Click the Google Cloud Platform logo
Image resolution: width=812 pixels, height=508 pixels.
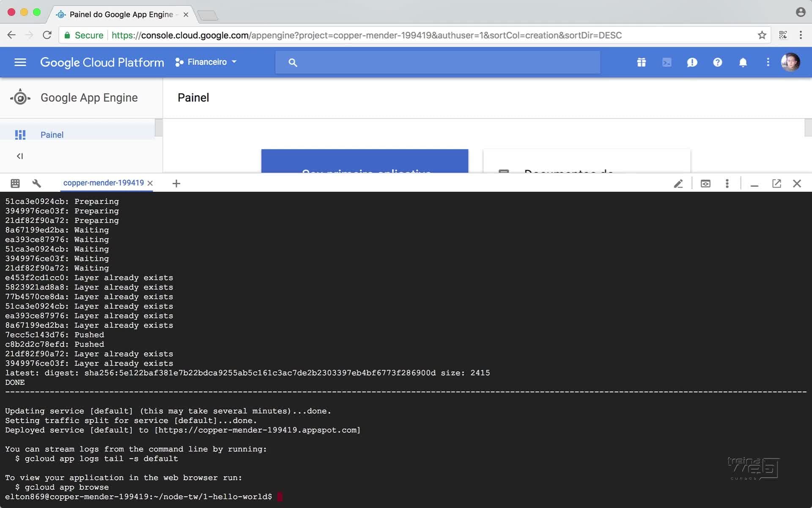pyautogui.click(x=102, y=62)
